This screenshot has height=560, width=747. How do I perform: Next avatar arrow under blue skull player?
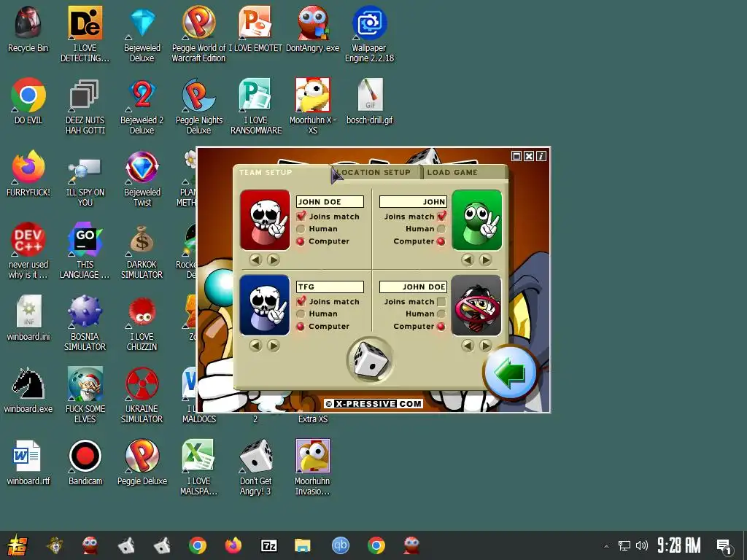274,345
